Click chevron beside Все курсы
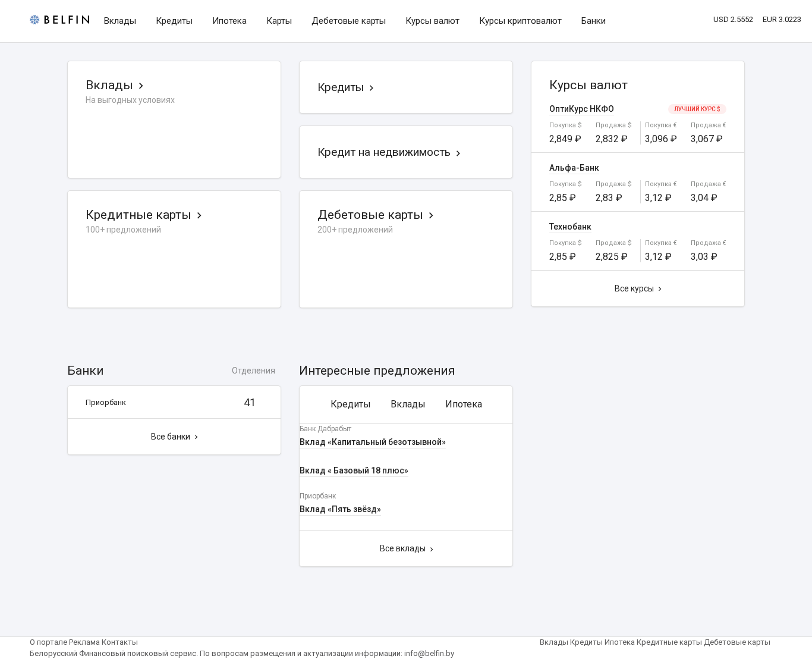This screenshot has width=812, height=659. point(660,289)
